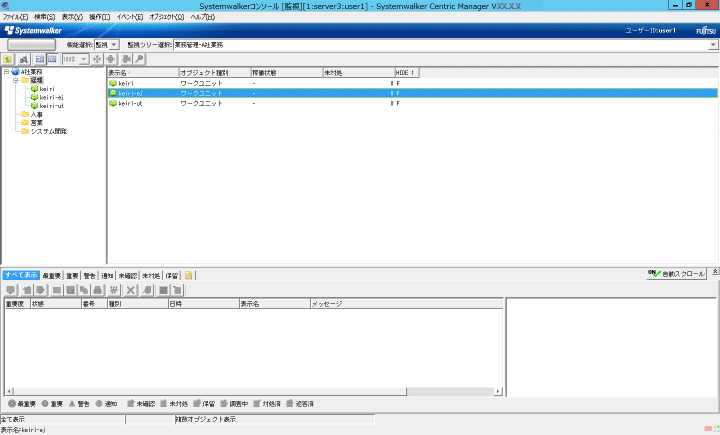Toggle the 自動スクロール ON button

(x=676, y=274)
